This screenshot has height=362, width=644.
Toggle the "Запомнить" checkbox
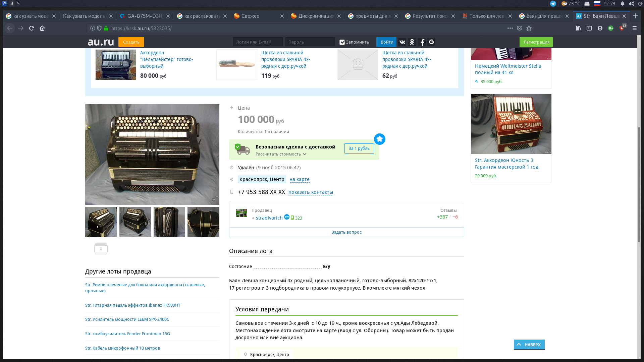coord(342,42)
